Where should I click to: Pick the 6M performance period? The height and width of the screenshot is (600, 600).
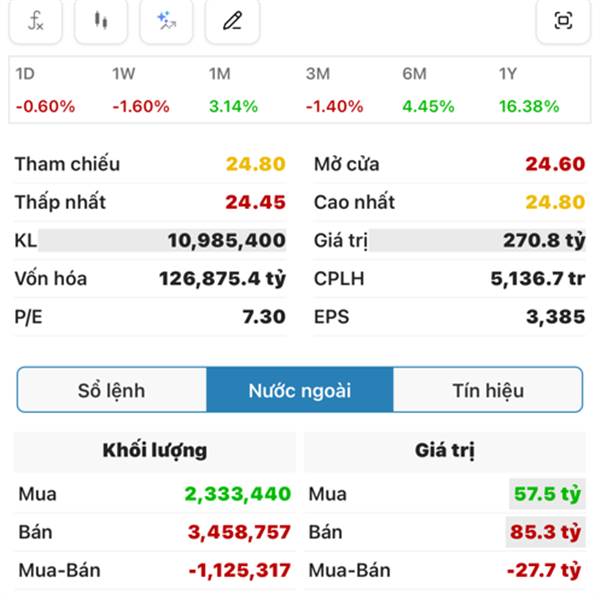coord(427,90)
